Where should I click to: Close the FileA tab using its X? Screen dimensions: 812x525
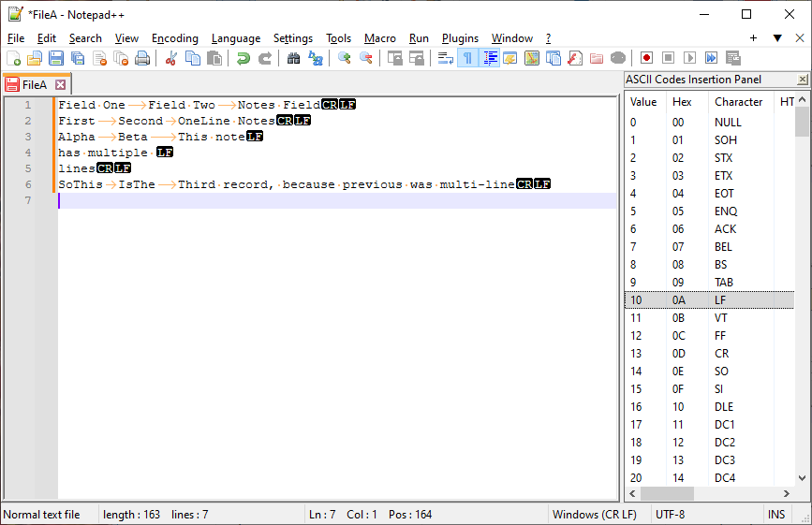(61, 84)
